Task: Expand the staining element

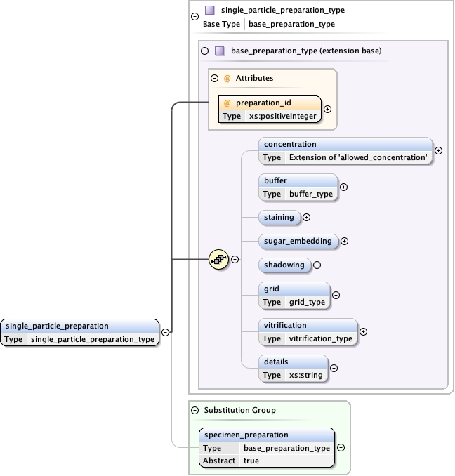Action: 306,218
